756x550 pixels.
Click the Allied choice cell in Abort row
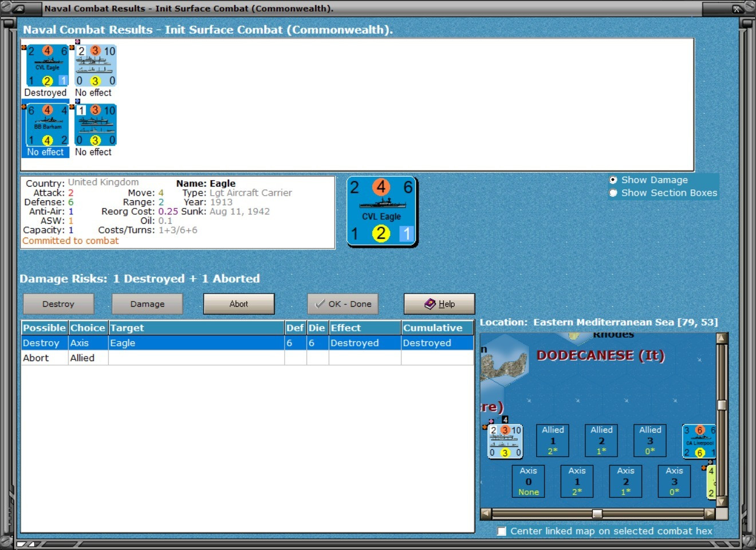click(88, 358)
